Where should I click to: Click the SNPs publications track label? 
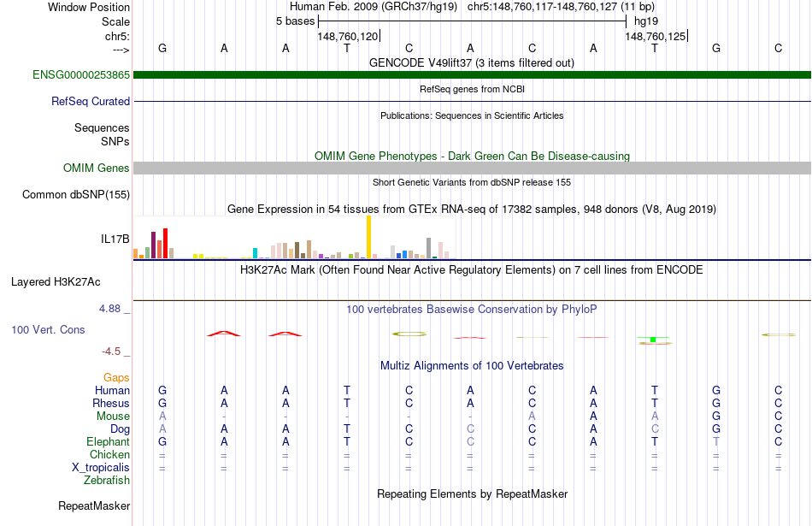115,141
